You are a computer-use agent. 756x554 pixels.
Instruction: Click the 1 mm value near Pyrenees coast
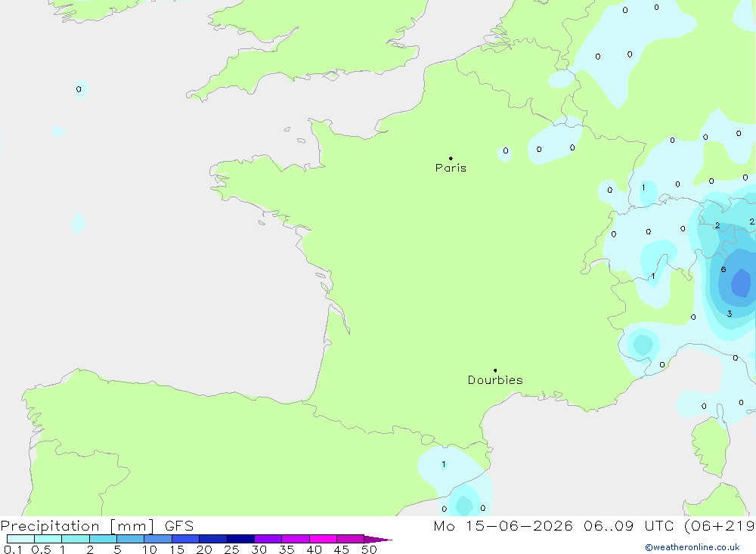tap(444, 464)
